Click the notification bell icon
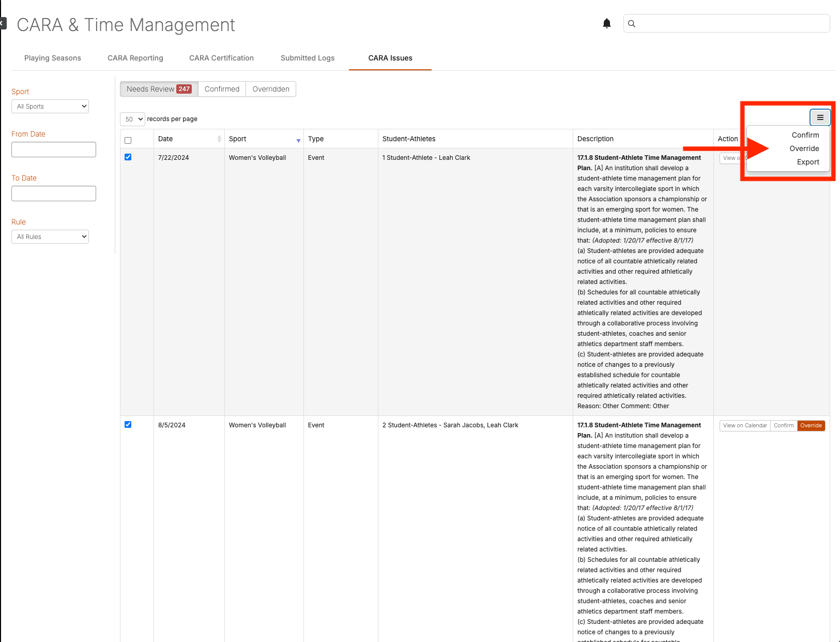The width and height of the screenshot is (840, 642). tap(607, 23)
